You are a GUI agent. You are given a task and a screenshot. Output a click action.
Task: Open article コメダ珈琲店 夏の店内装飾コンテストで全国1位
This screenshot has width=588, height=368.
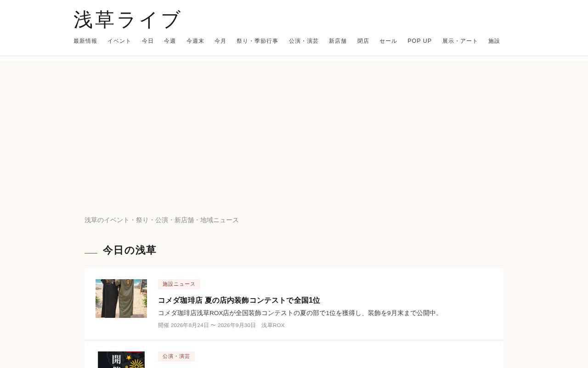239,300
